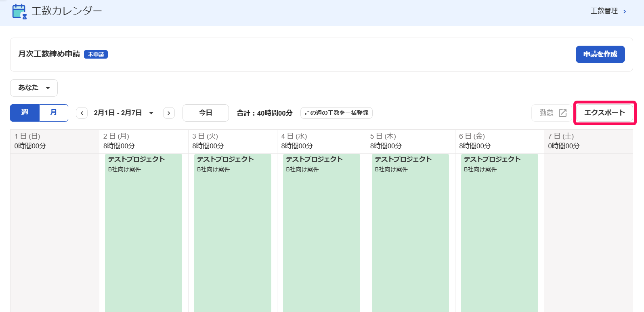Select the 7日 (土) column header
644x312 pixels.
[588, 141]
